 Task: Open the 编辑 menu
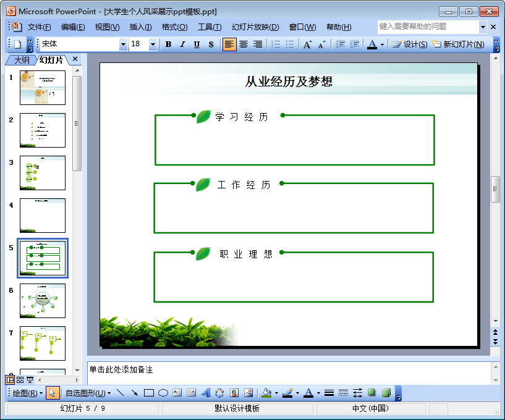pyautogui.click(x=73, y=27)
